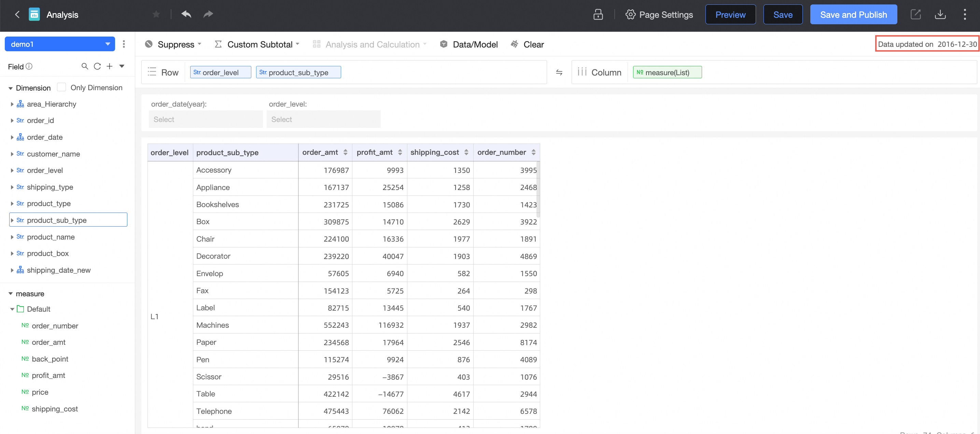Swap row and column with exchange icon
This screenshot has height=434, width=980.
pyautogui.click(x=559, y=72)
